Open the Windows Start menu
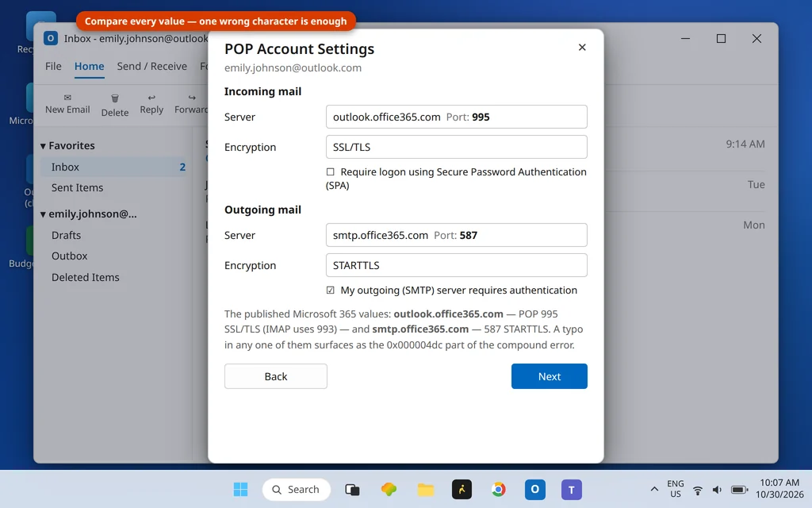The image size is (812, 508). pyautogui.click(x=240, y=489)
